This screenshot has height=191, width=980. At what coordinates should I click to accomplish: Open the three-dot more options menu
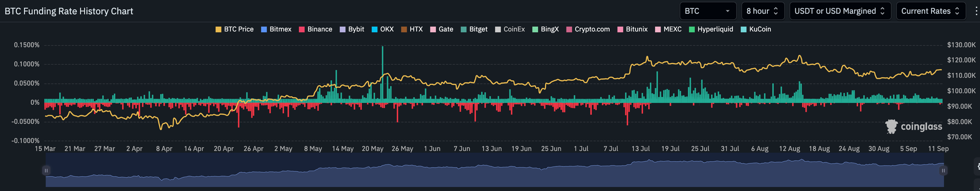tap(976, 11)
